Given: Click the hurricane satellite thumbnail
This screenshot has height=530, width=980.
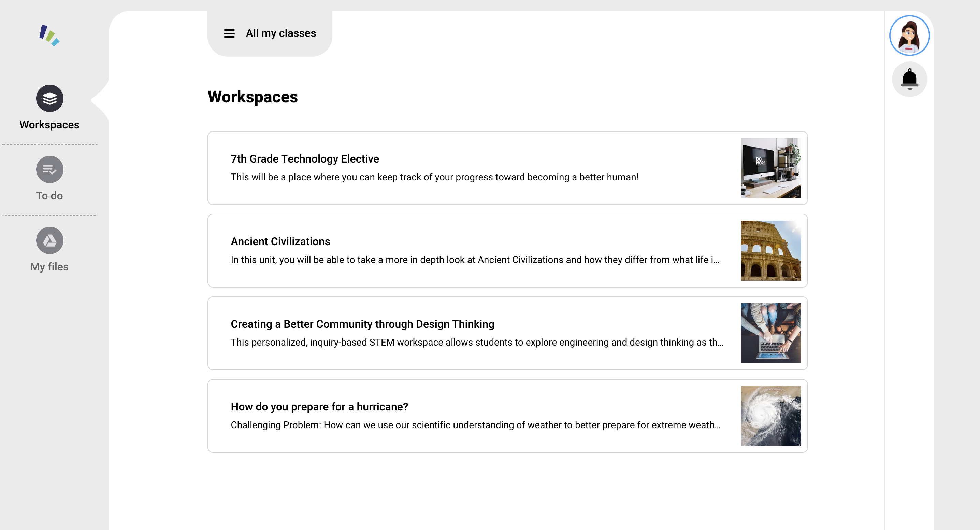Looking at the screenshot, I should click(770, 415).
